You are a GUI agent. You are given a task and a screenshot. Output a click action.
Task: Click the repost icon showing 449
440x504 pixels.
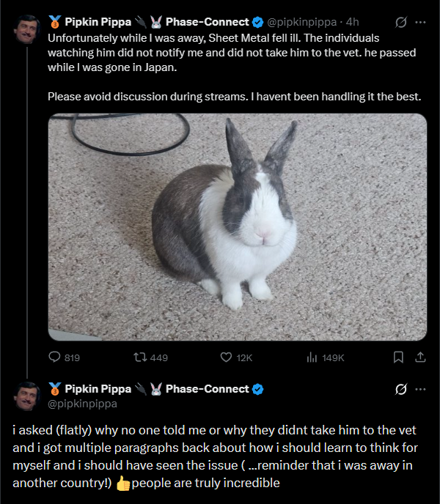(140, 357)
